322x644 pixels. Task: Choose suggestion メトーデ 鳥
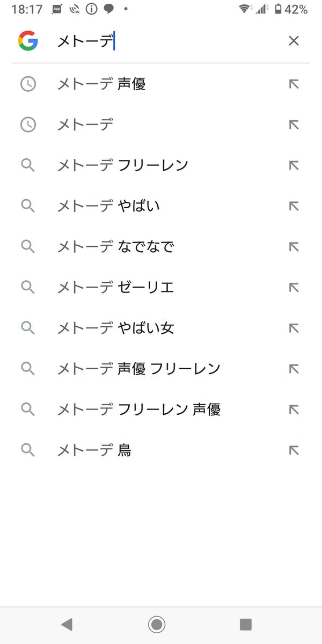tap(94, 450)
